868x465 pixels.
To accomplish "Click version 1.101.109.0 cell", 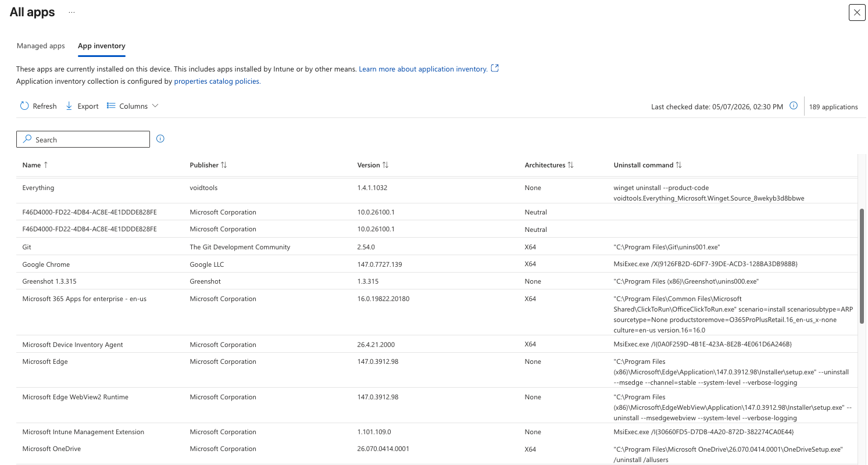I will 374,432.
